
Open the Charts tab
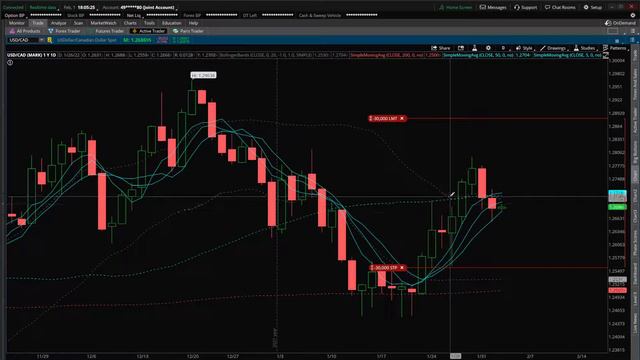130,23
